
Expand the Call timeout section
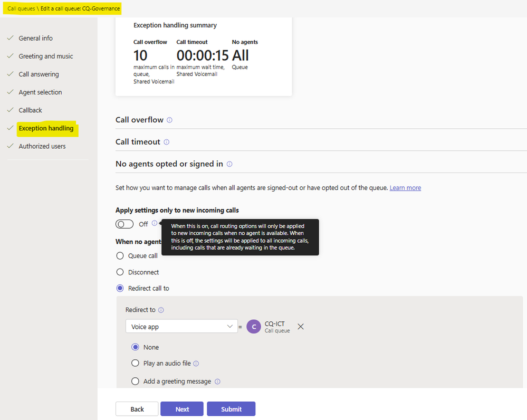pos(321,142)
